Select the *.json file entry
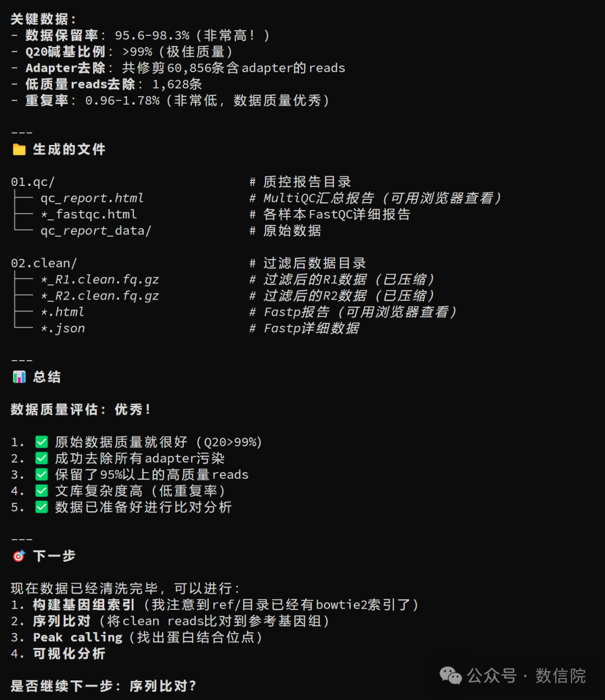This screenshot has height=700, width=605. pos(63,328)
